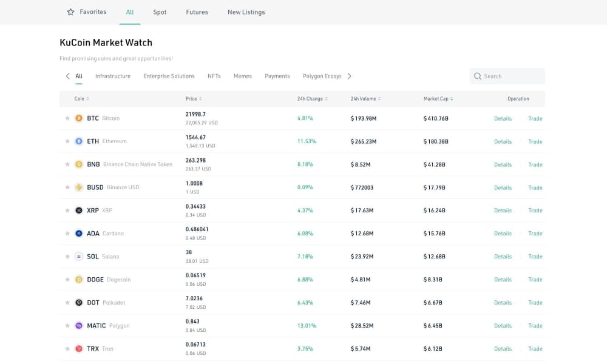Filter by Infrastructure category
The width and height of the screenshot is (607, 364).
click(113, 76)
